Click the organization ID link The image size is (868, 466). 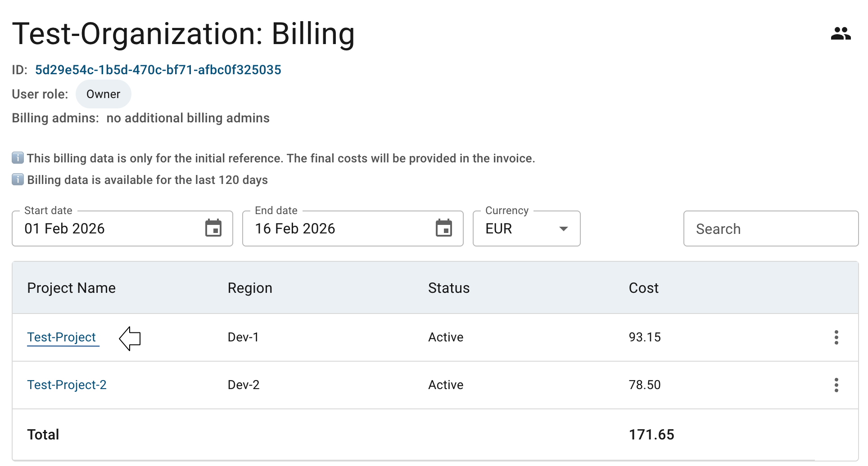pyautogui.click(x=158, y=70)
